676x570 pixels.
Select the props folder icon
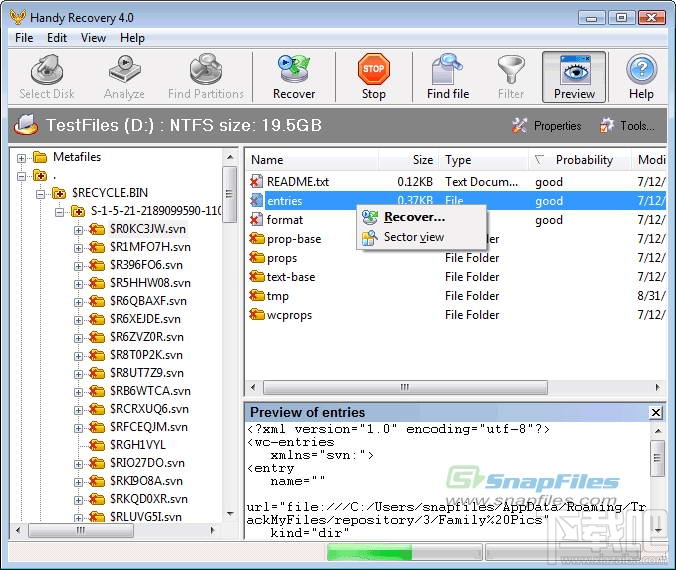coord(257,257)
